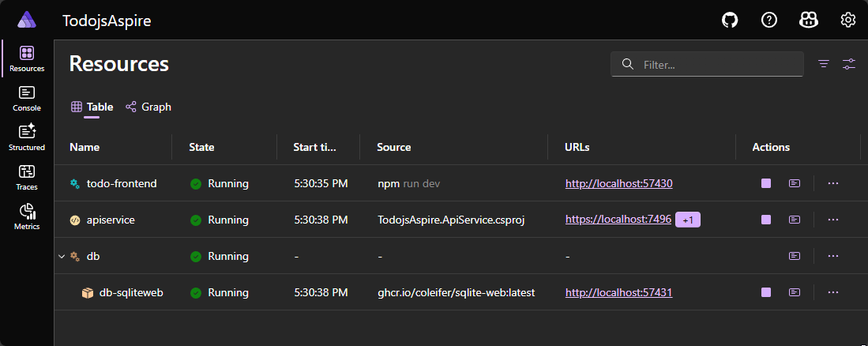868x346 pixels.
Task: Open http://localhost:57430 link
Action: pyautogui.click(x=619, y=183)
